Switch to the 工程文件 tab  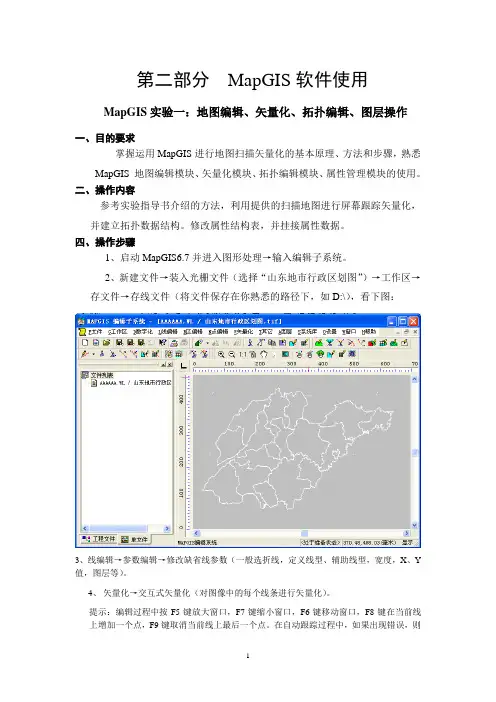coord(99,539)
